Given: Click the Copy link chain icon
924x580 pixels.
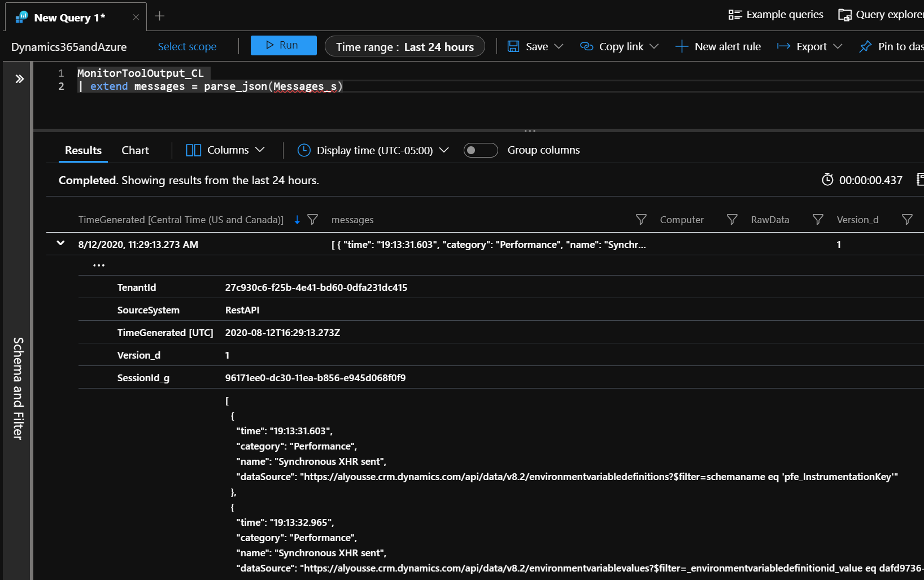Looking at the screenshot, I should coord(586,46).
